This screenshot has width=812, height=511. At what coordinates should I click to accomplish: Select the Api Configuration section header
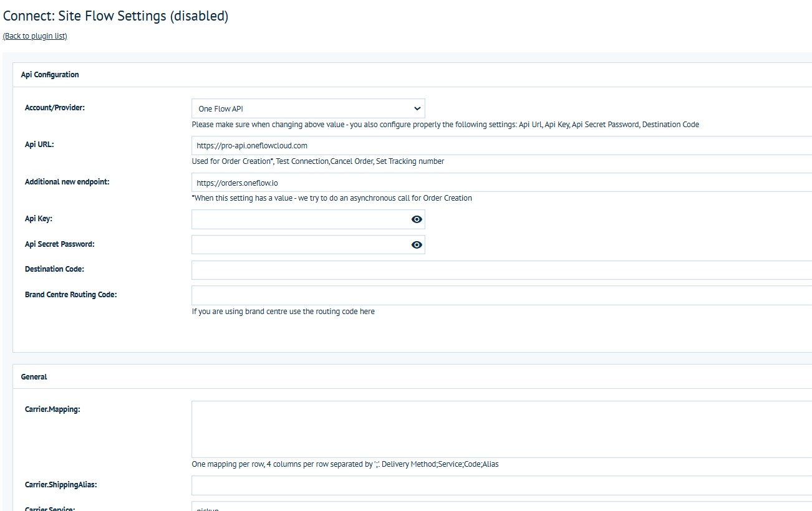50,75
